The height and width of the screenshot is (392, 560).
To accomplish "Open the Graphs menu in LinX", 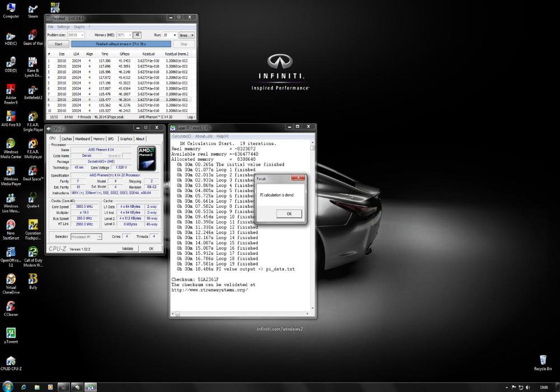I will [x=80, y=27].
